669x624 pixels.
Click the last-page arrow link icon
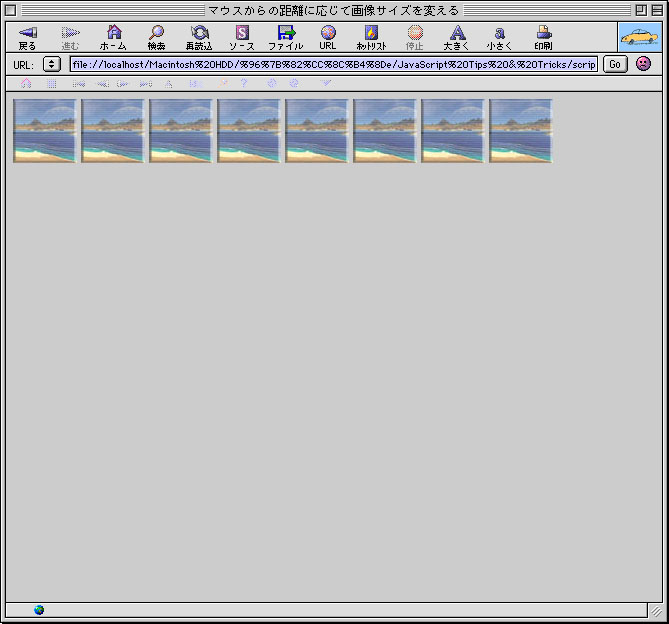click(146, 84)
